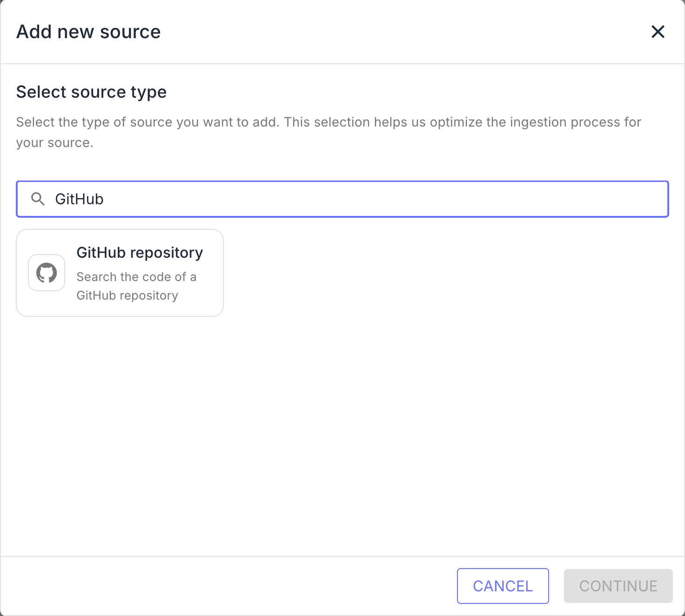The height and width of the screenshot is (616, 685).
Task: Click the CANCEL button
Action: pos(503,586)
